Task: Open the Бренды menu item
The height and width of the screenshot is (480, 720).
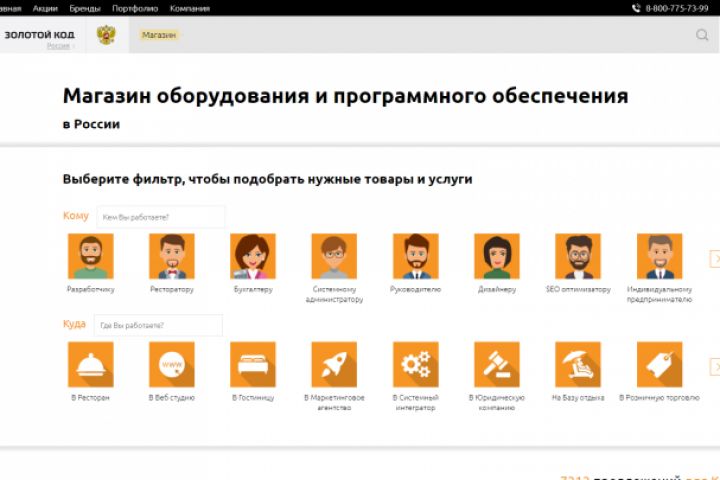Action: coord(85,8)
